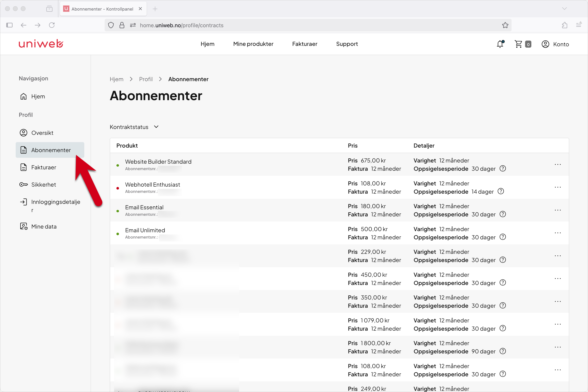Screen dimensions: 588x392
Task: Click the Hjem breadcrumb link
Action: [x=116, y=79]
